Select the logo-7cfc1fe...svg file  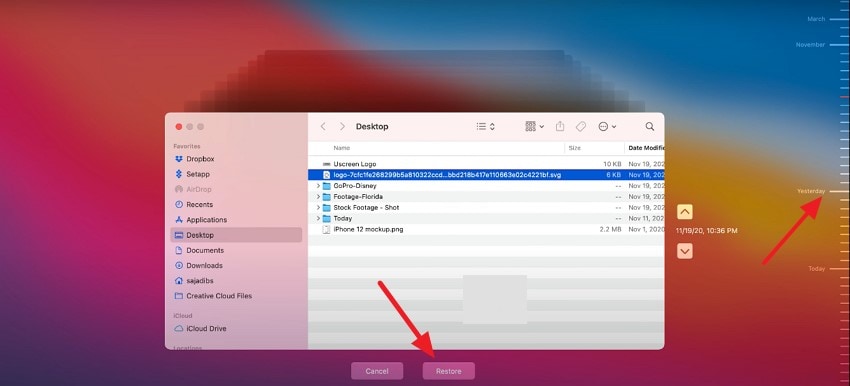pos(486,175)
